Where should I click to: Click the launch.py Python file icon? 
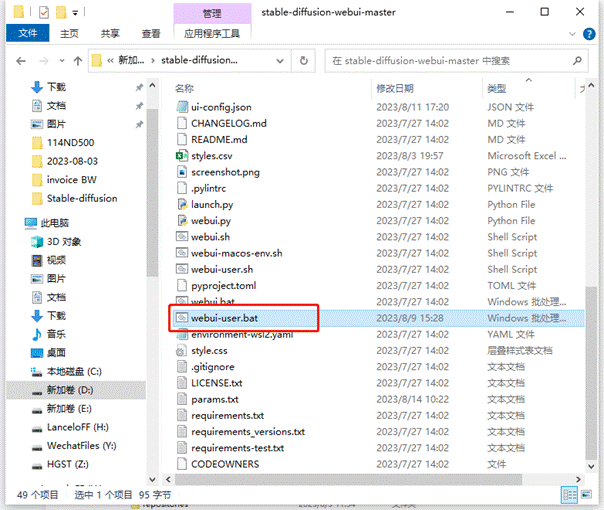181,204
